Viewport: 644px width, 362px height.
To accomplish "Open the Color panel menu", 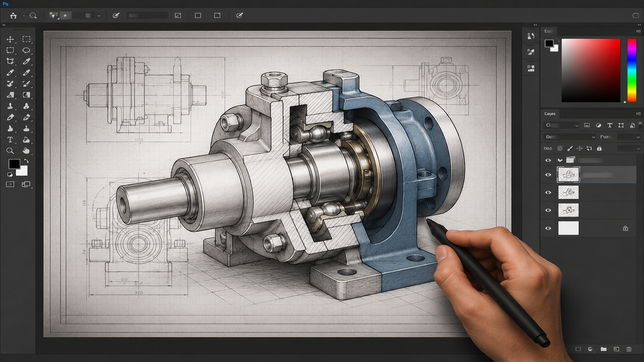I will (638, 31).
